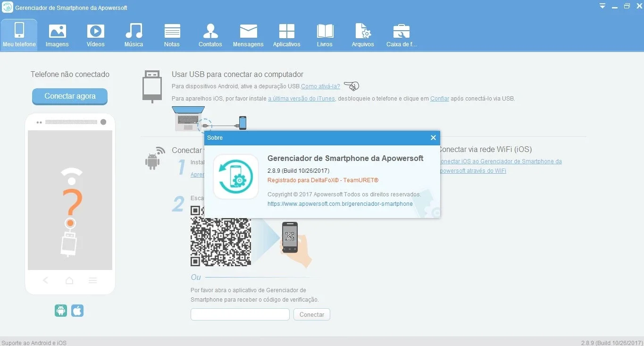The width and height of the screenshot is (644, 346).
Task: Follow the a última versão do iTunes link
Action: [301, 99]
